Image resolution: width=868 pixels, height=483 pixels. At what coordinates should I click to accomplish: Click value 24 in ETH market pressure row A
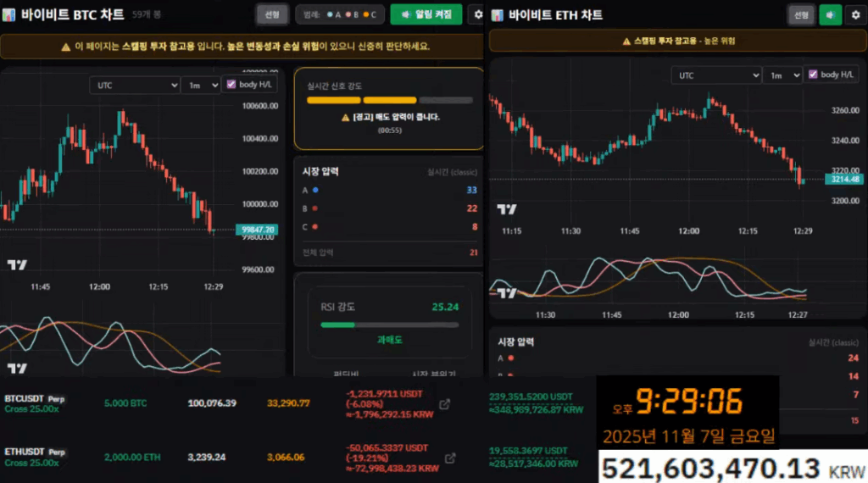(x=853, y=358)
